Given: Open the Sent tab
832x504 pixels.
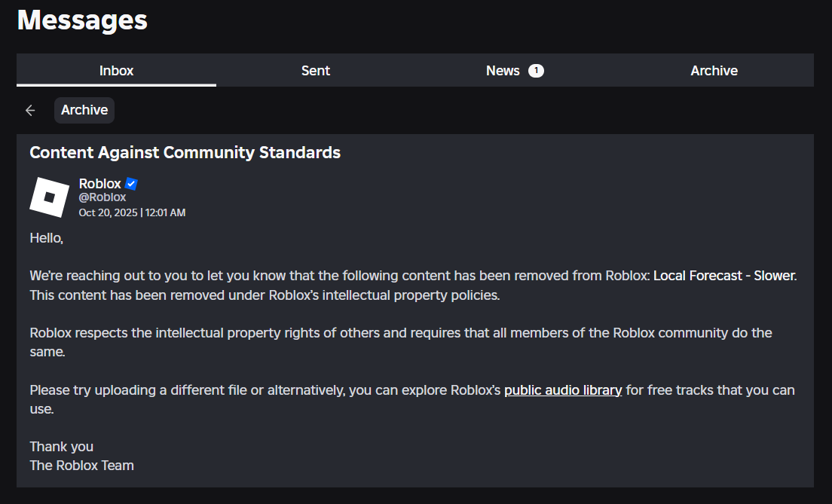Looking at the screenshot, I should click(315, 70).
